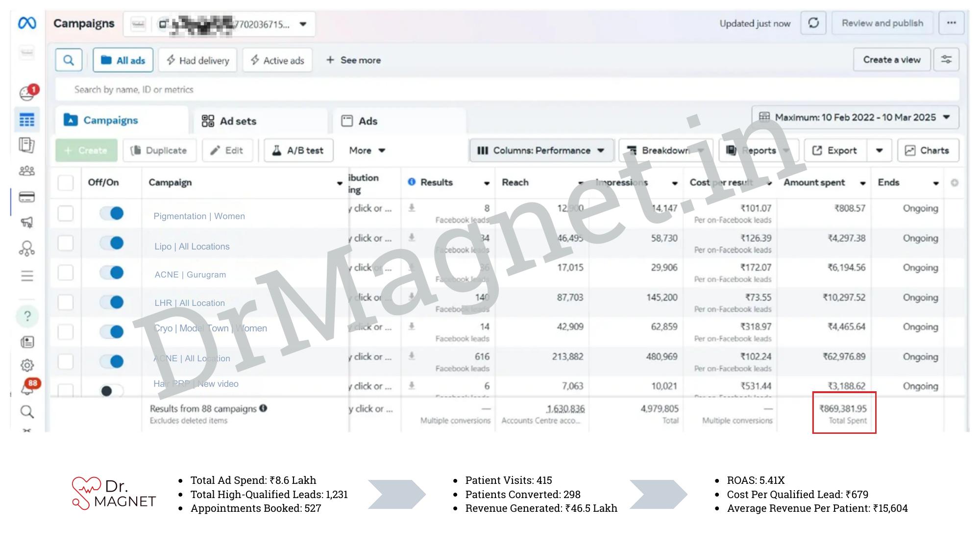Open the news feed icon in sidebar
This screenshot has width=980, height=552.
coord(27,342)
